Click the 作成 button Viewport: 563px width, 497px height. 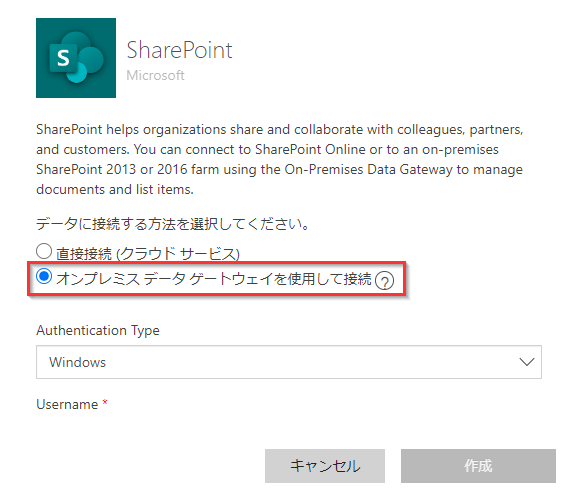478,466
